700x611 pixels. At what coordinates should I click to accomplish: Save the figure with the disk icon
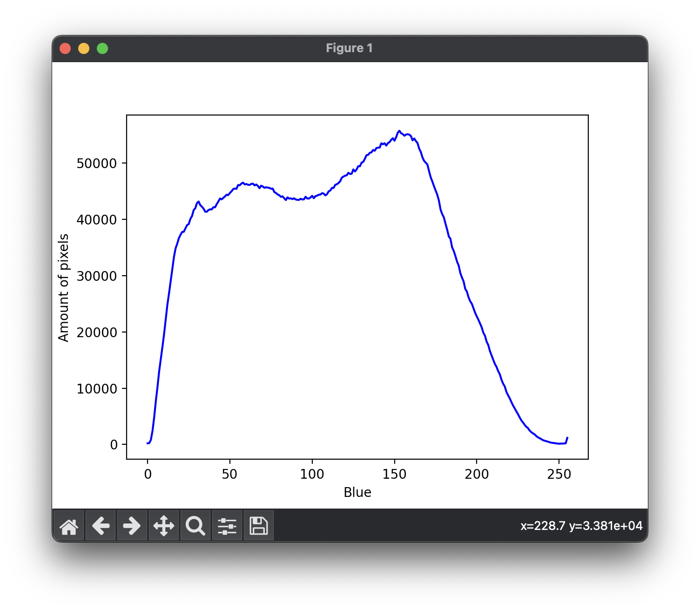259,526
